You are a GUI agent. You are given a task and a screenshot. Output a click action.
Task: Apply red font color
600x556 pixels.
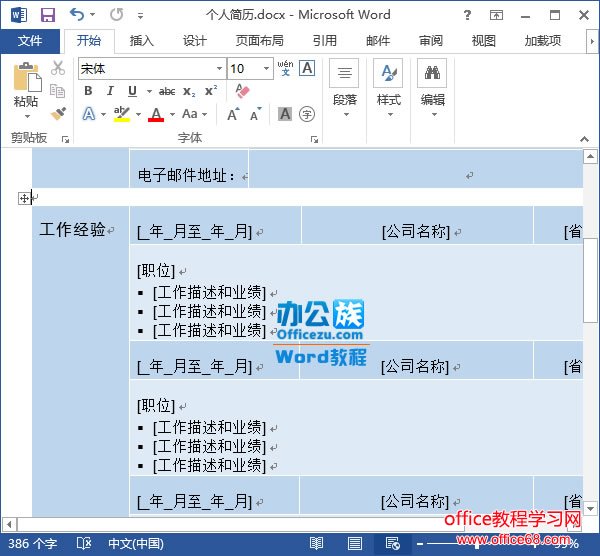156,114
